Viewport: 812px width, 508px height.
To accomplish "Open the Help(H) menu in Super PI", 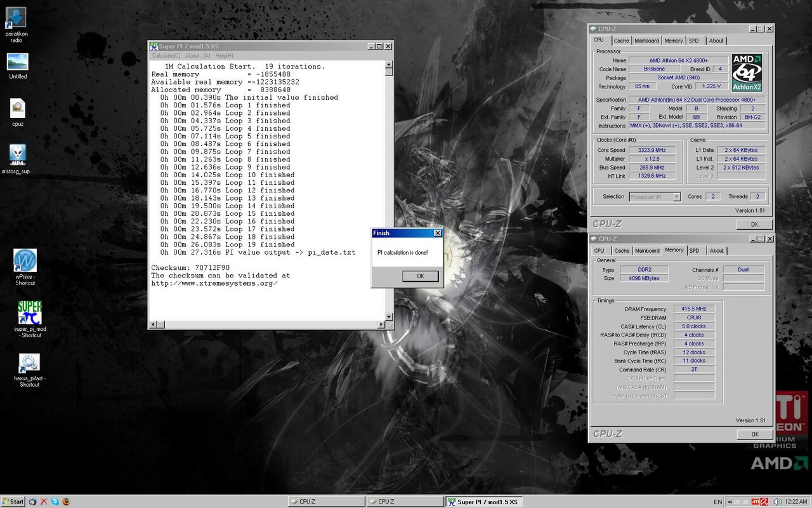I will click(x=225, y=56).
